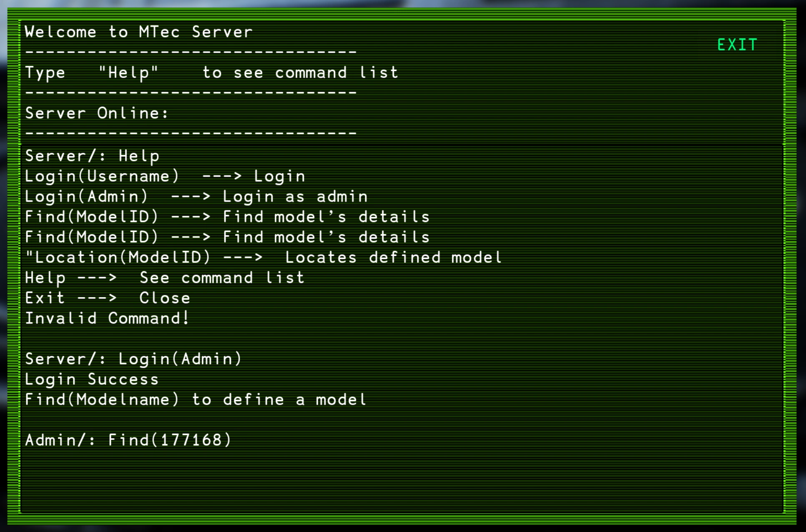Select the Location(ModelID) help entry
Viewport: 806px width, 532px height.
point(264,257)
